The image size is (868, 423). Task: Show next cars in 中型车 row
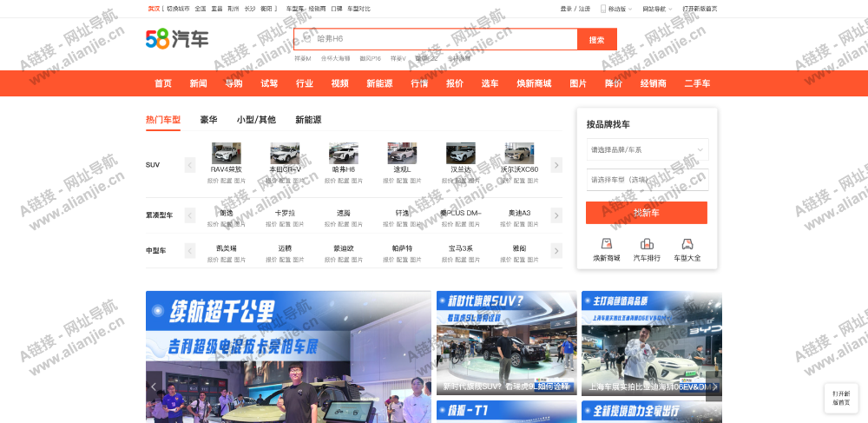point(557,251)
